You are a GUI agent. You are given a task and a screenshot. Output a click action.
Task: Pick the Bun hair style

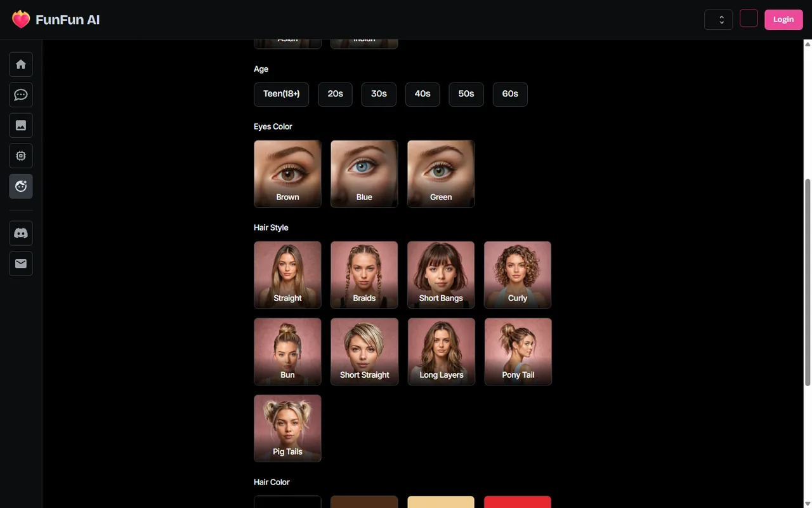pyautogui.click(x=287, y=352)
